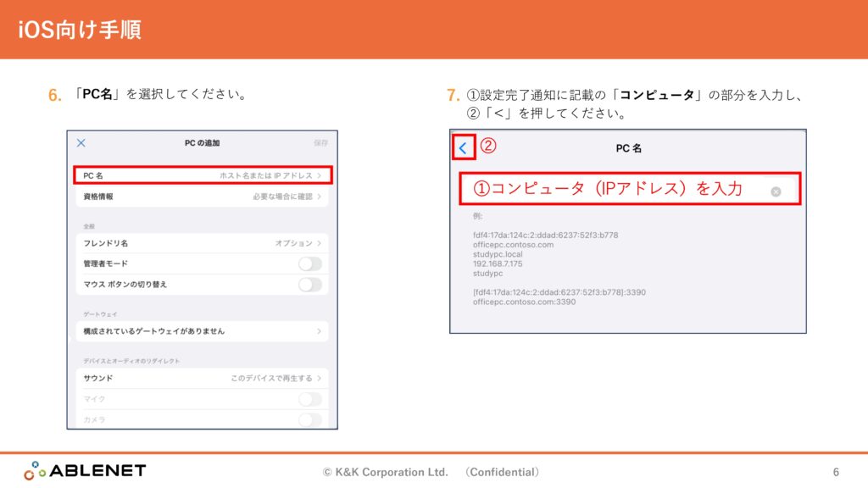Open the PC名 row chevron

point(320,175)
